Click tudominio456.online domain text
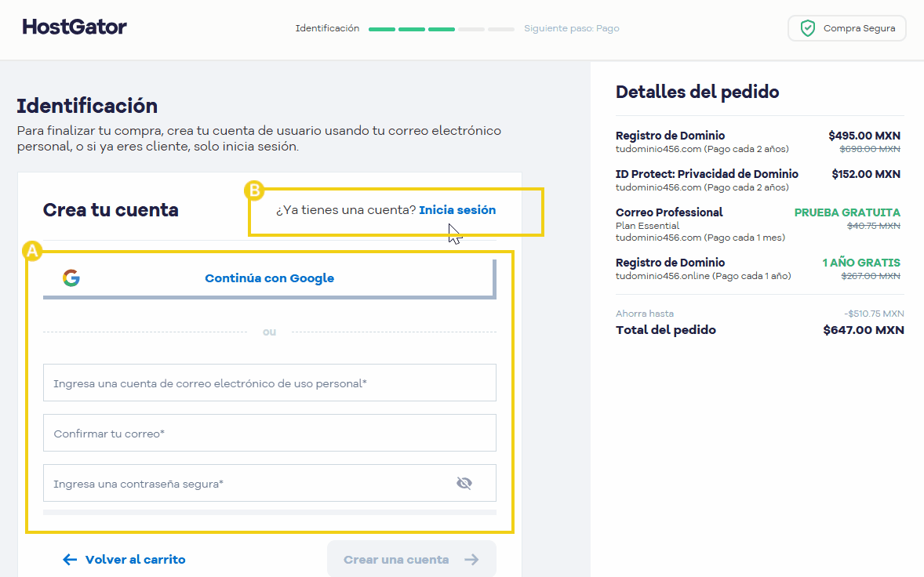 [x=662, y=276]
